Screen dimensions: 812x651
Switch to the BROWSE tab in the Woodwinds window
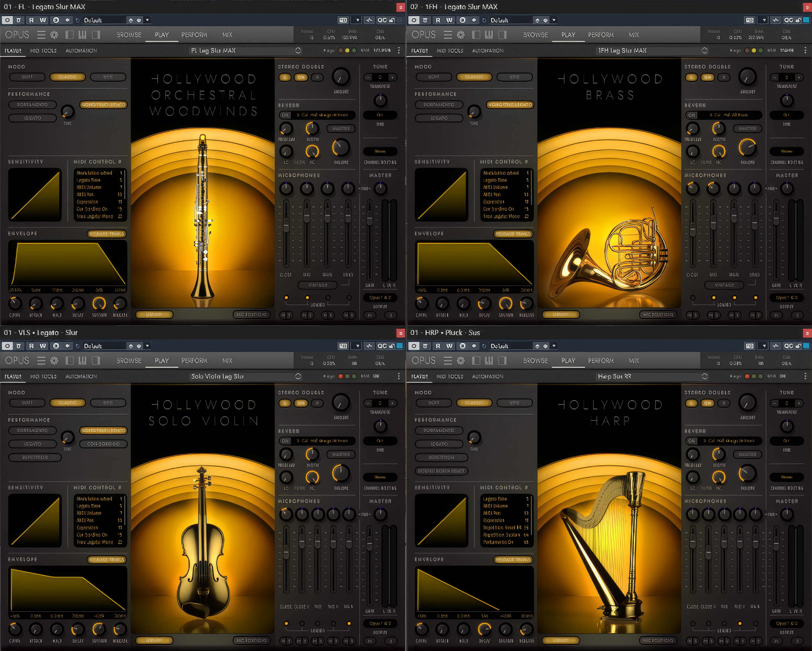click(x=129, y=35)
